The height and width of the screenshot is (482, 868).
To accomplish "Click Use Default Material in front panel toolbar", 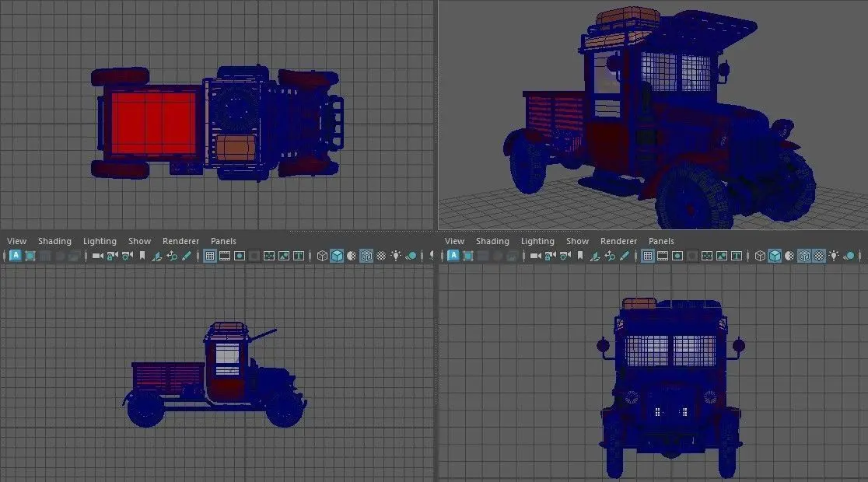I will point(789,256).
